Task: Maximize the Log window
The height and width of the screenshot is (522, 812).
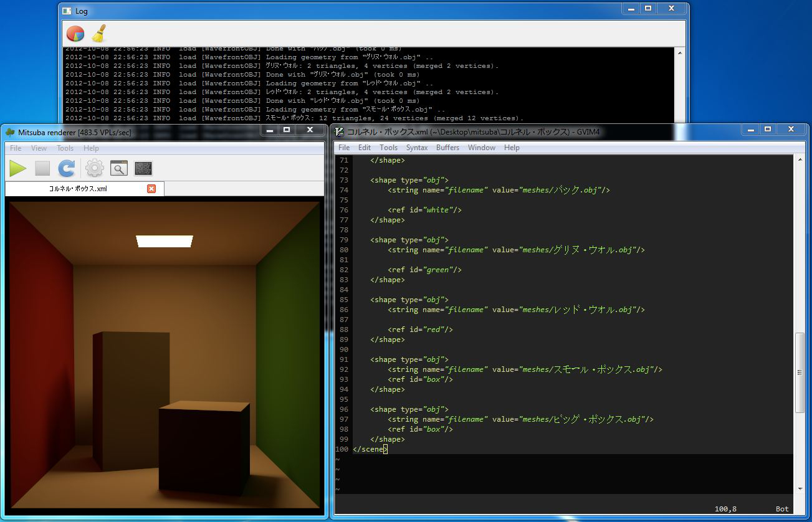Action: pyautogui.click(x=648, y=8)
